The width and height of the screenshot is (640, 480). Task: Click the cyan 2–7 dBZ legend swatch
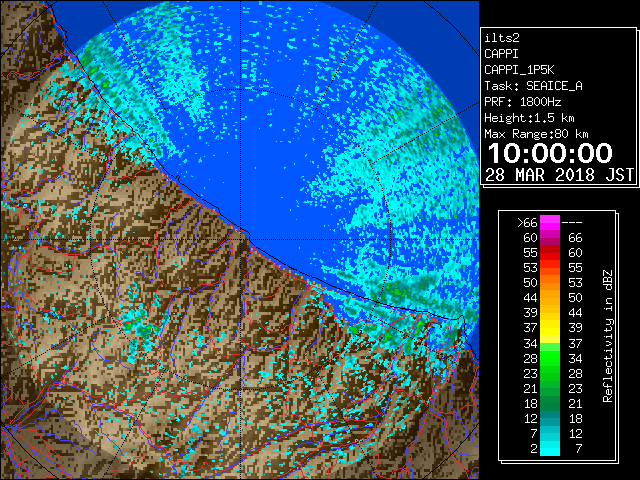tap(550, 448)
